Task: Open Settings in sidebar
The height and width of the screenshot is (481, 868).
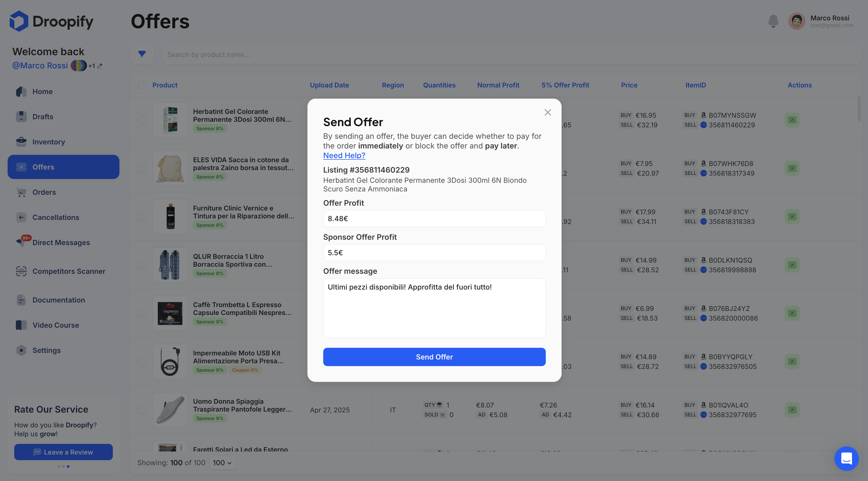Action: [x=63, y=350]
